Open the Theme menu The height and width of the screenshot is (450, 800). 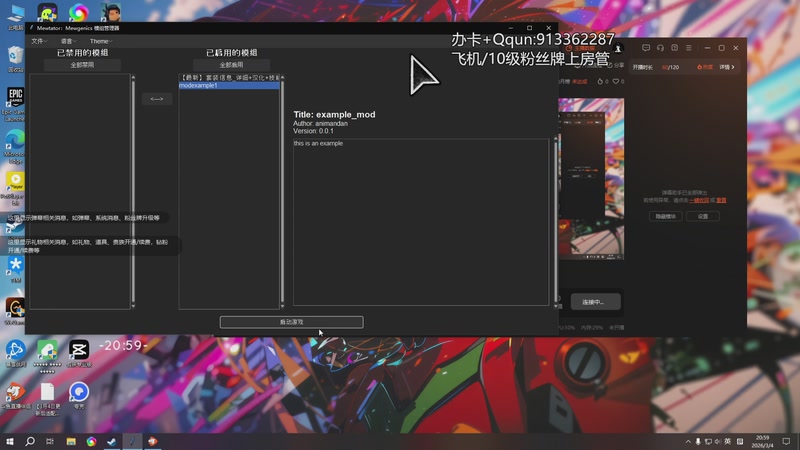pos(101,41)
